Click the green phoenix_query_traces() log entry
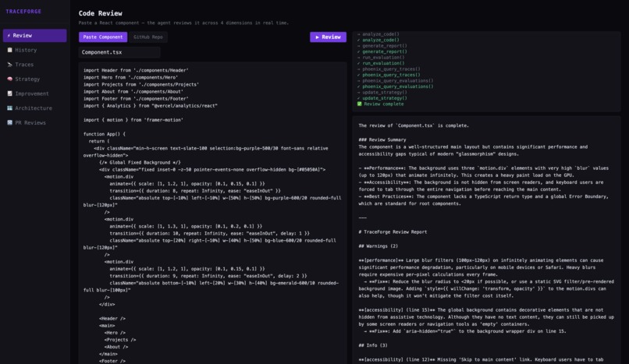629x364 pixels. (x=391, y=75)
